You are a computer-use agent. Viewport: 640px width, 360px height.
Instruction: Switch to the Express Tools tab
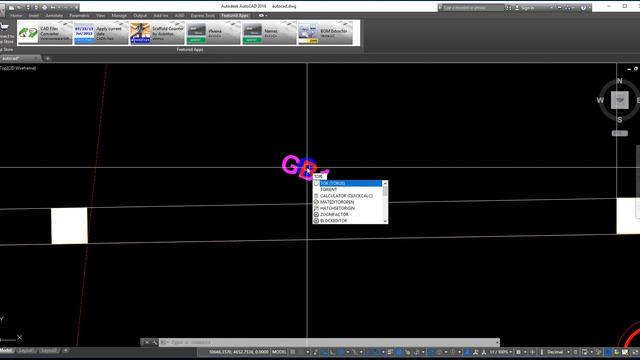click(202, 16)
